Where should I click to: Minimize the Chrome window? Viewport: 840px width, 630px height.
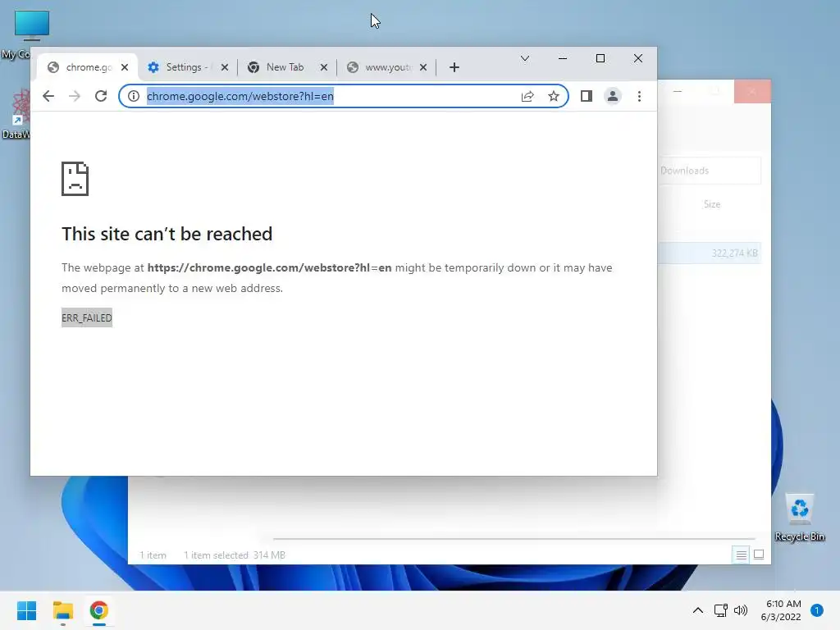[x=563, y=58]
